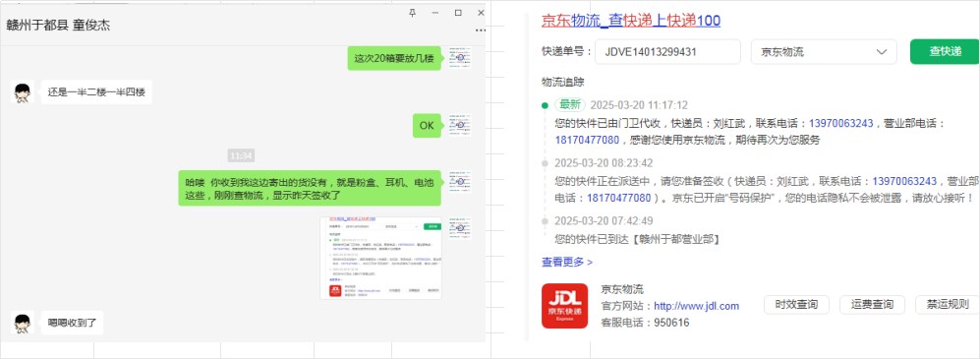Viewport: 980px width, 359px height.
Task: Click the title link 京东物流_查快递上快递100
Action: 631,21
